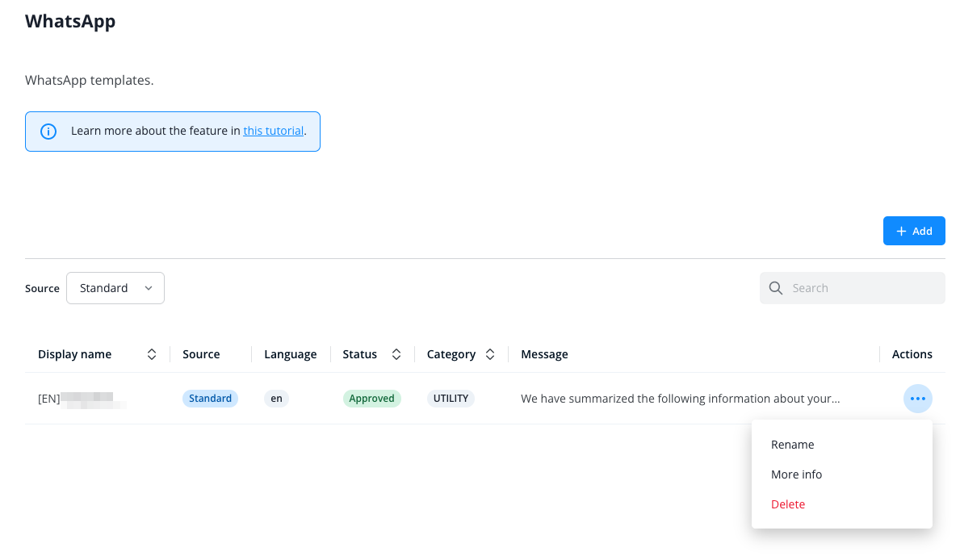The image size is (960, 560).
Task: Click the Actions column header
Action: [x=912, y=354]
